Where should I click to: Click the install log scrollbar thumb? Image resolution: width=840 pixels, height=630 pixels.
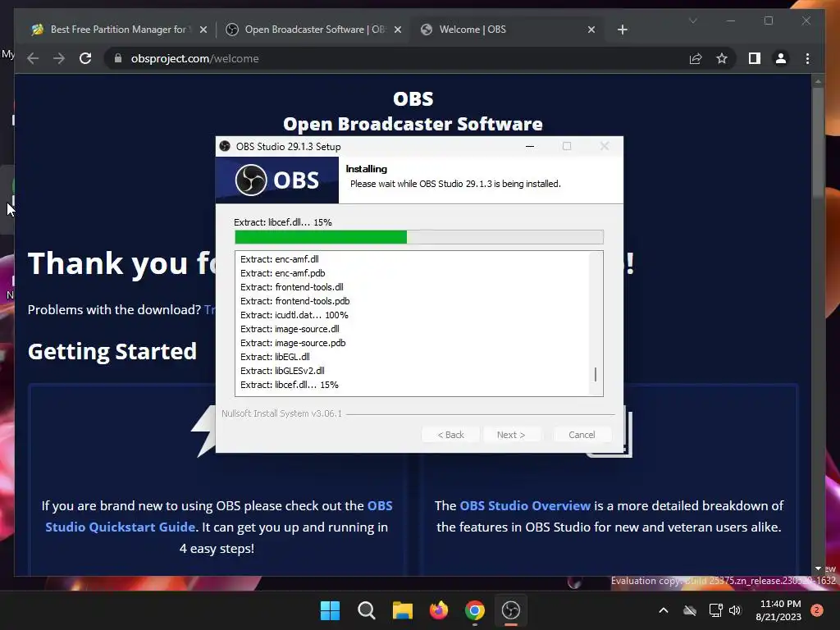coord(596,374)
